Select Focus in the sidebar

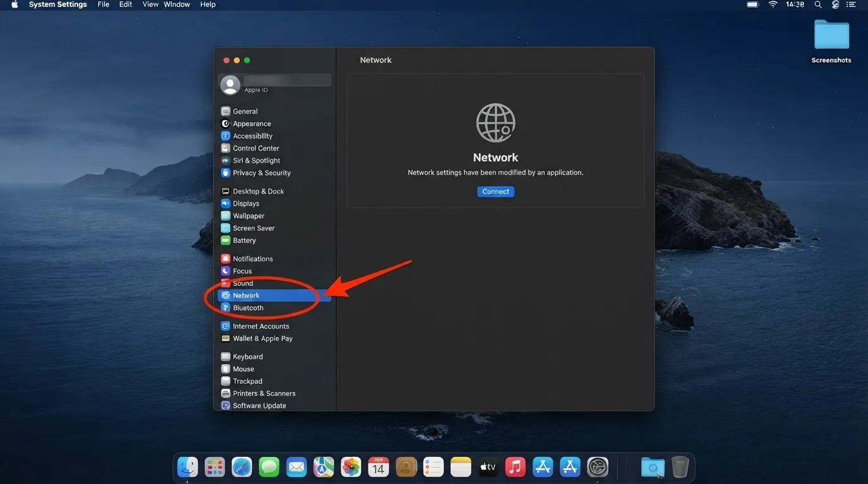pos(274,271)
